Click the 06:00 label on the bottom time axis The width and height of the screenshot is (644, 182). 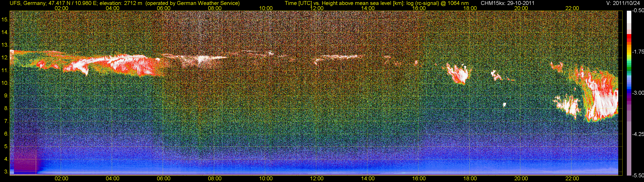(x=164, y=179)
